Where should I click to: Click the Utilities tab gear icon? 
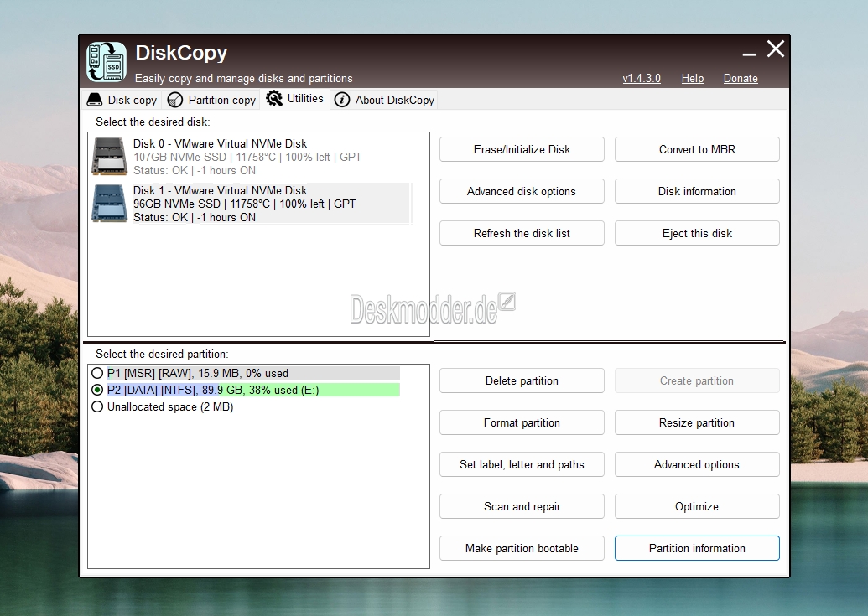[x=274, y=98]
